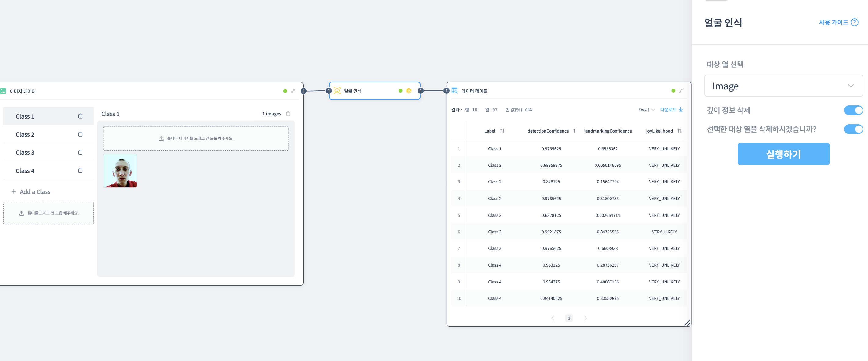The width and height of the screenshot is (868, 361).
Task: Click the download arrow icon
Action: [681, 110]
